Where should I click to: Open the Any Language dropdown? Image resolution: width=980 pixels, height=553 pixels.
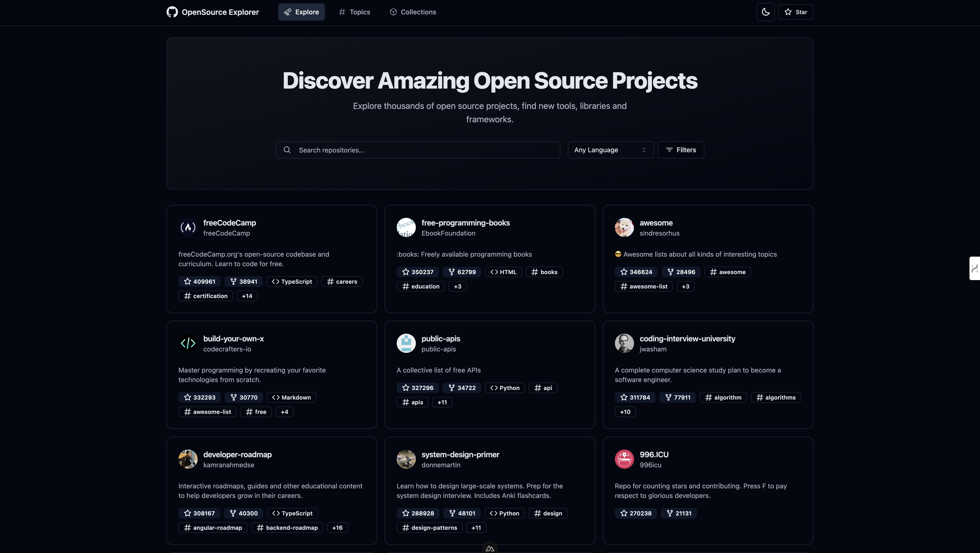611,150
